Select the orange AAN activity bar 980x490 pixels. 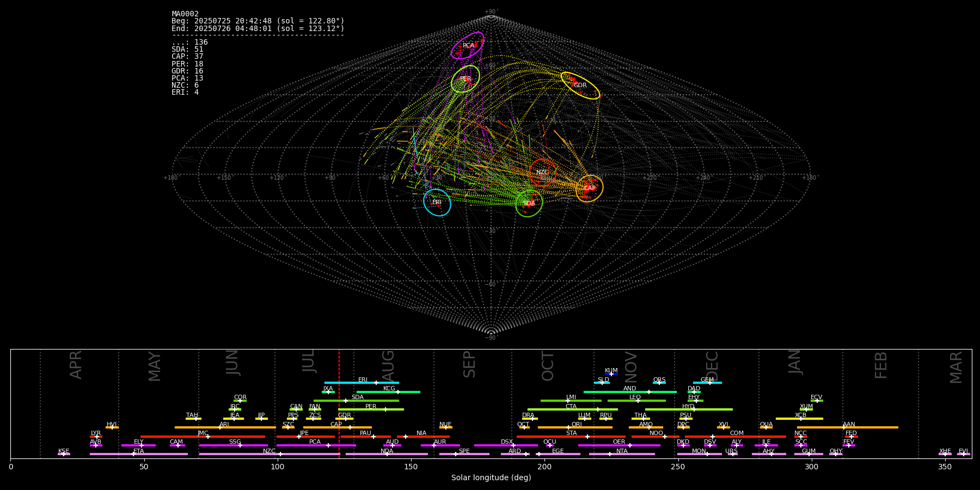point(848,427)
